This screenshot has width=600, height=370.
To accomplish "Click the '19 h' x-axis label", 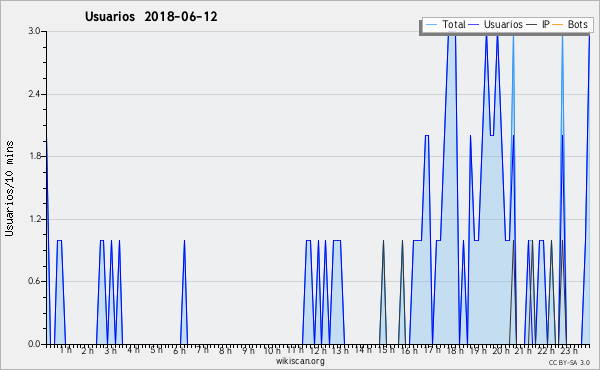I will pos(478,350).
